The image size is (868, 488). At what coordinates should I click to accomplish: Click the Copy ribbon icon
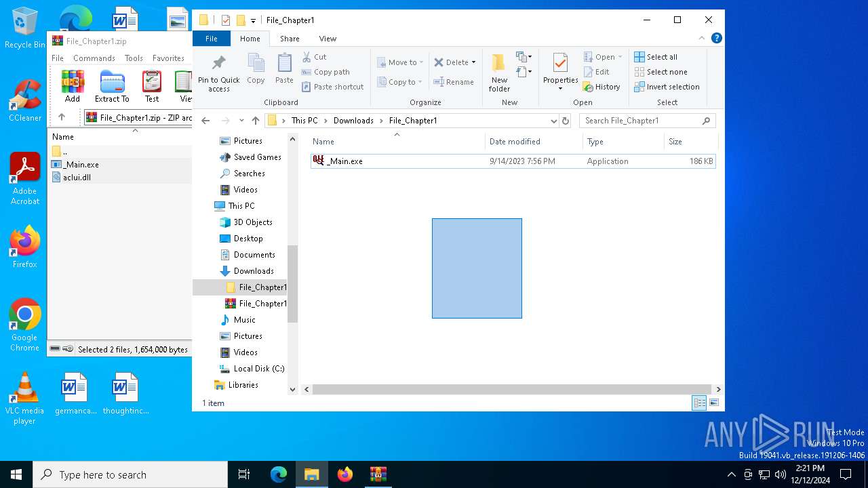(256, 69)
